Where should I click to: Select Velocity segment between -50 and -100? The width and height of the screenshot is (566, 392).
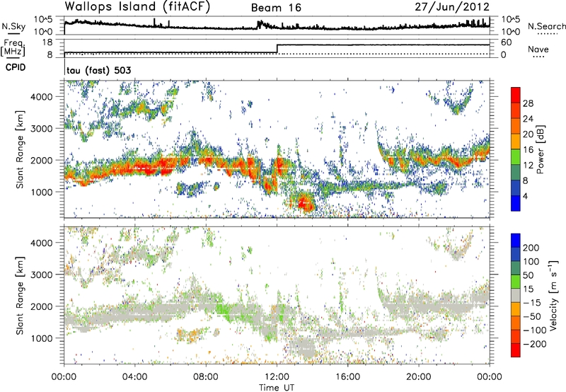pyautogui.click(x=516, y=323)
